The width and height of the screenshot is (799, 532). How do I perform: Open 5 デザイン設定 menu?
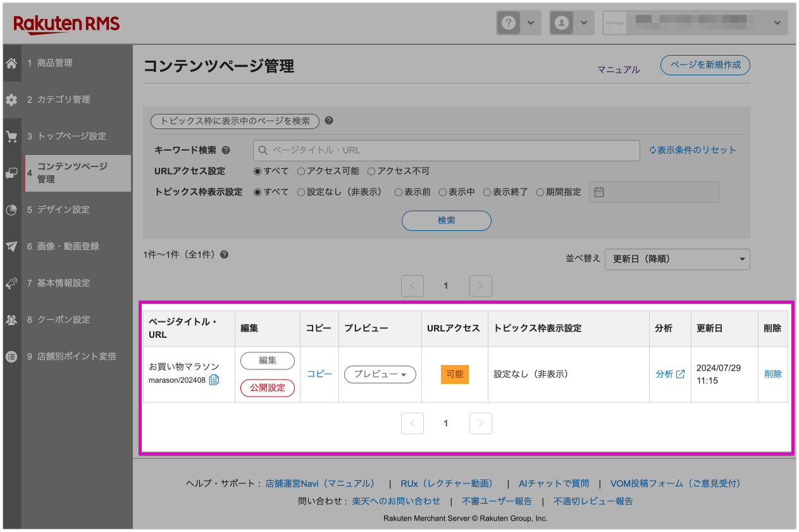pyautogui.click(x=77, y=210)
